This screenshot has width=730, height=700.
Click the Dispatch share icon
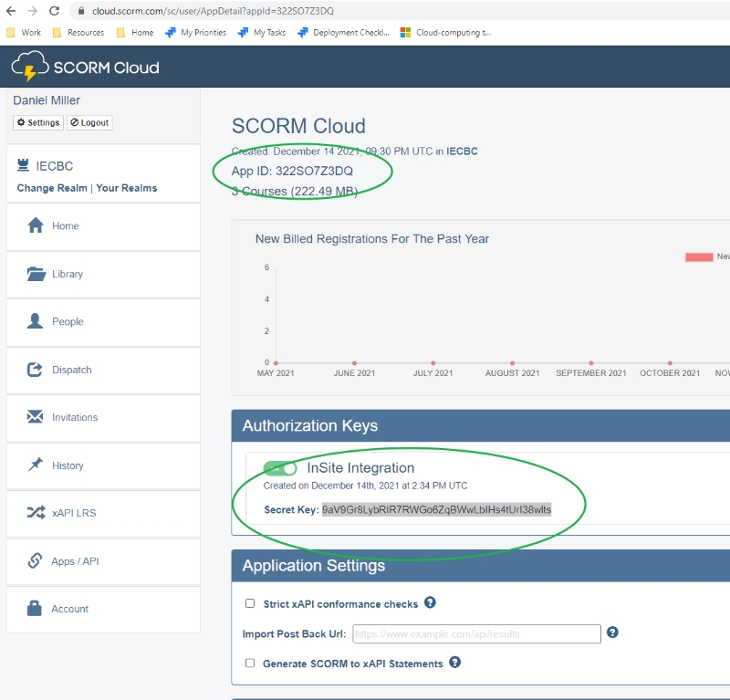coord(36,370)
